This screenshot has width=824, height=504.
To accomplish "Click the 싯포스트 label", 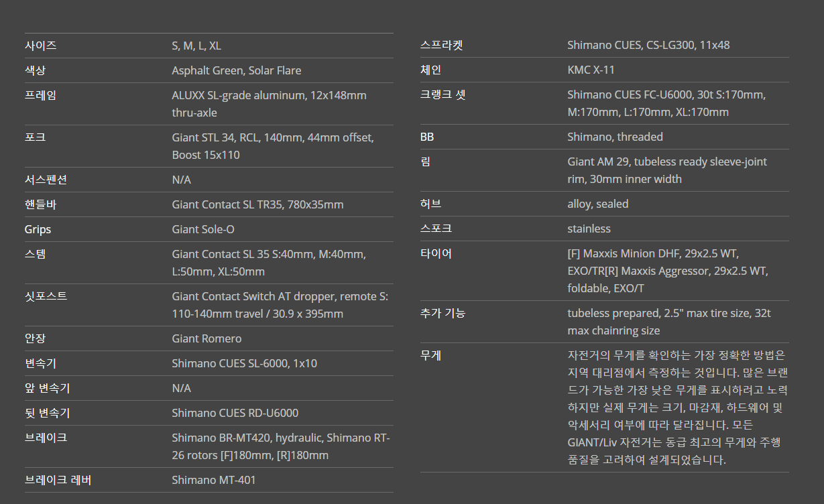I will pos(46,296).
